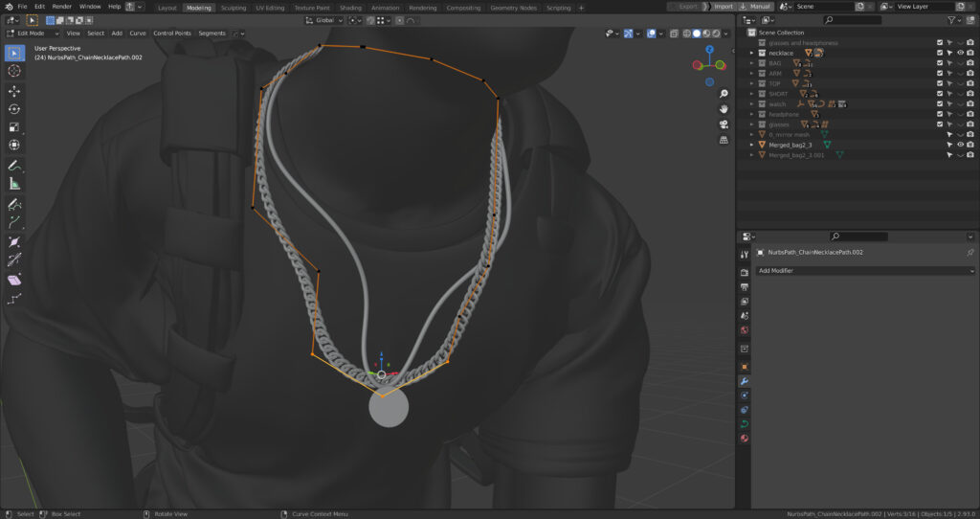Toggle the BAG collection exclude checkbox
980x519 pixels.
pos(940,63)
